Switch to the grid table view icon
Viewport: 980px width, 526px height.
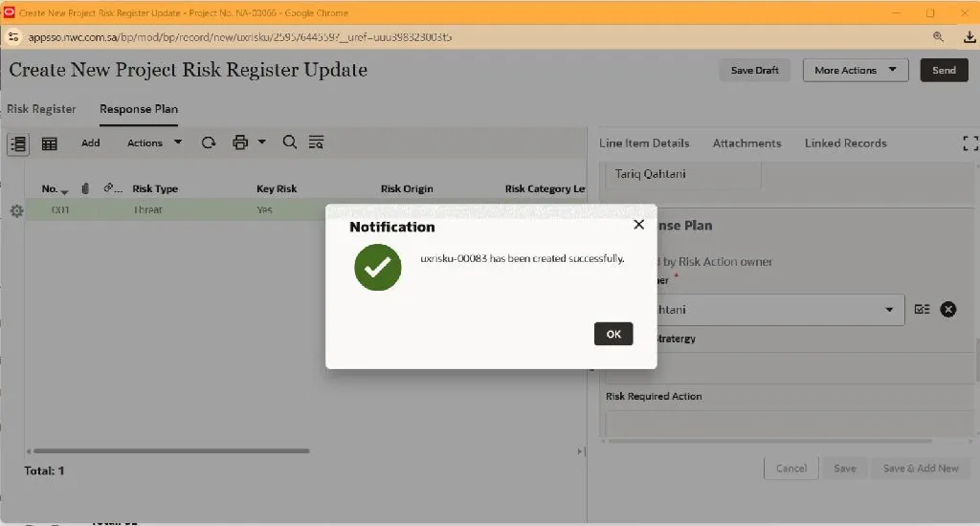pyautogui.click(x=50, y=143)
